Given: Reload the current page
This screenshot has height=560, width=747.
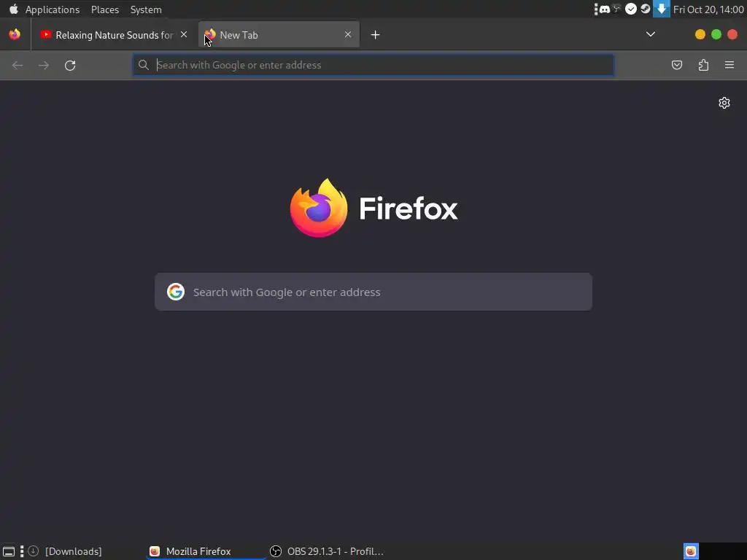Looking at the screenshot, I should coord(70,65).
